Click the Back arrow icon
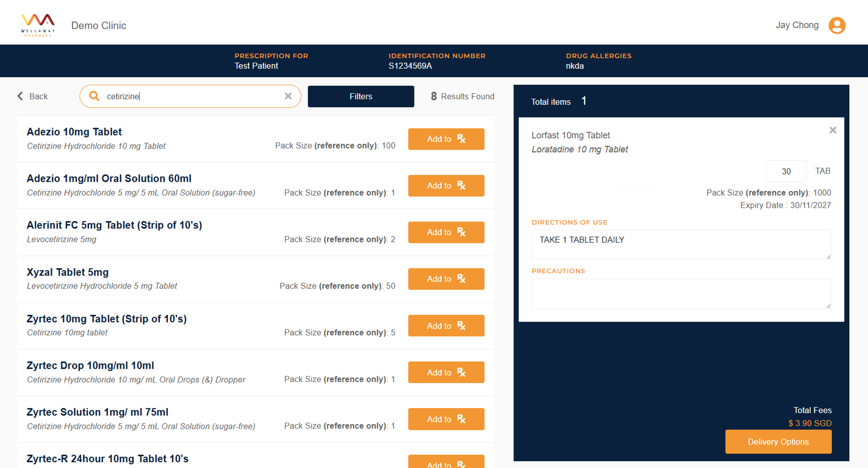Viewport: 868px width, 468px height. (x=20, y=96)
